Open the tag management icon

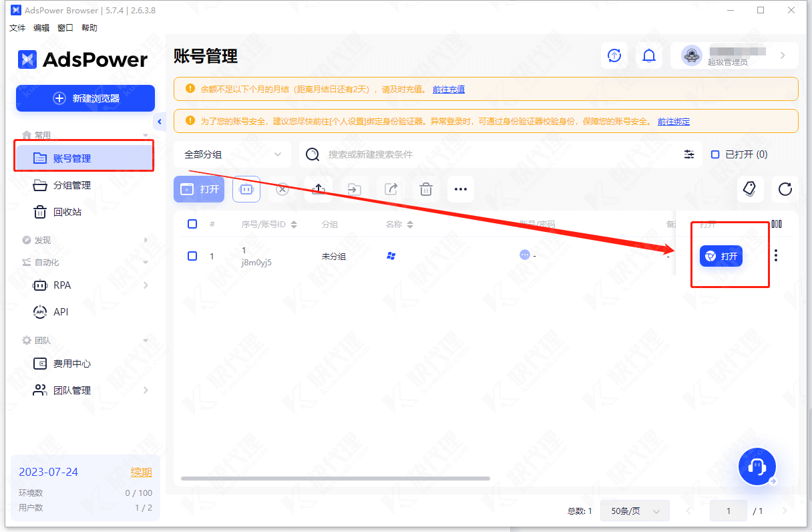[750, 189]
